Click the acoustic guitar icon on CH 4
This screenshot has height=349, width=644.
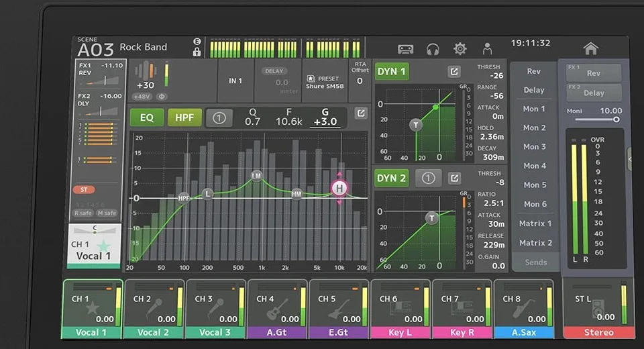[277, 309]
